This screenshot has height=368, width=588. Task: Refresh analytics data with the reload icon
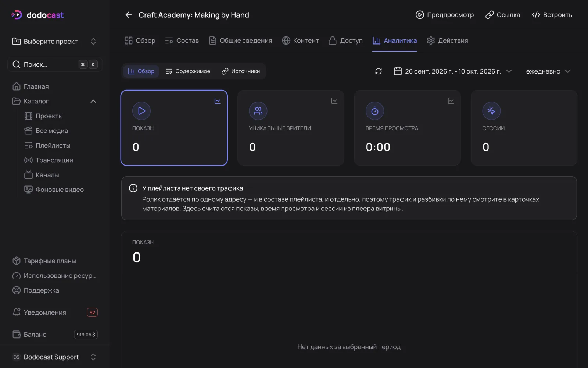379,71
